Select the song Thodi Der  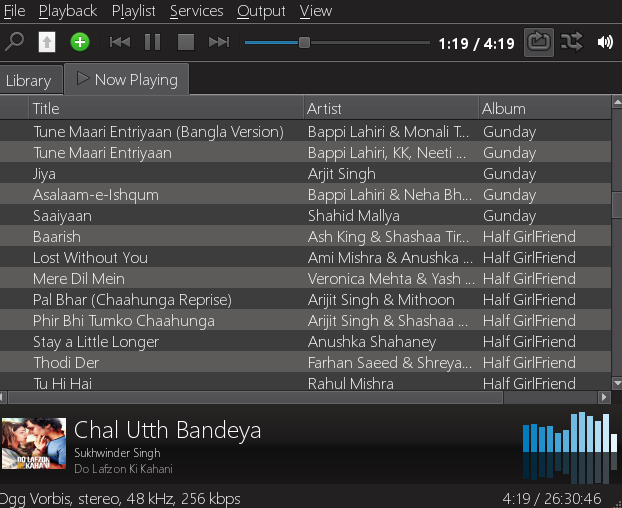tap(305, 363)
